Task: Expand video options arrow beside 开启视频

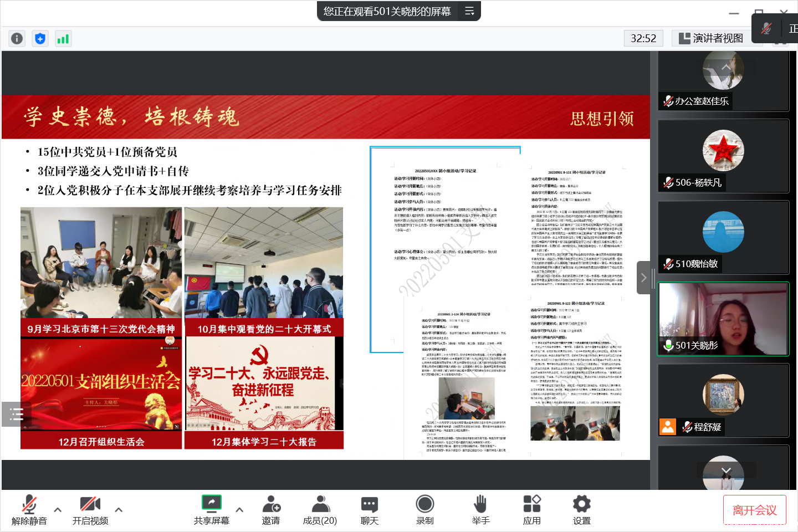Action: (119, 510)
